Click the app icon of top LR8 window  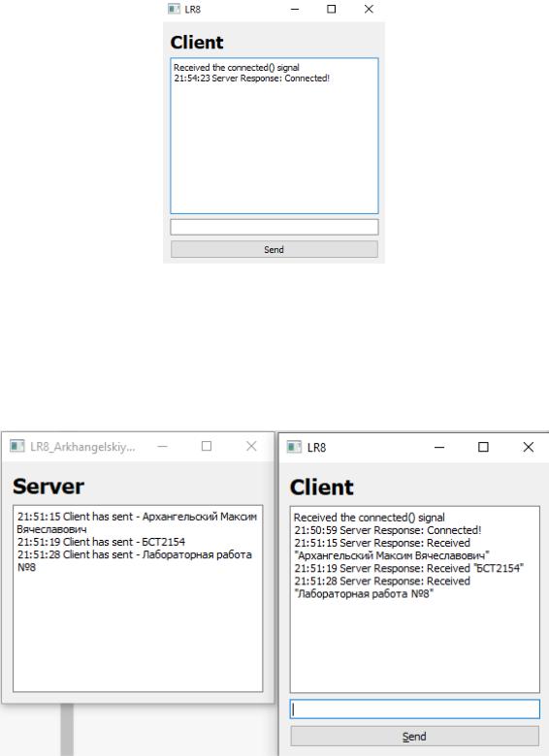coord(174,9)
